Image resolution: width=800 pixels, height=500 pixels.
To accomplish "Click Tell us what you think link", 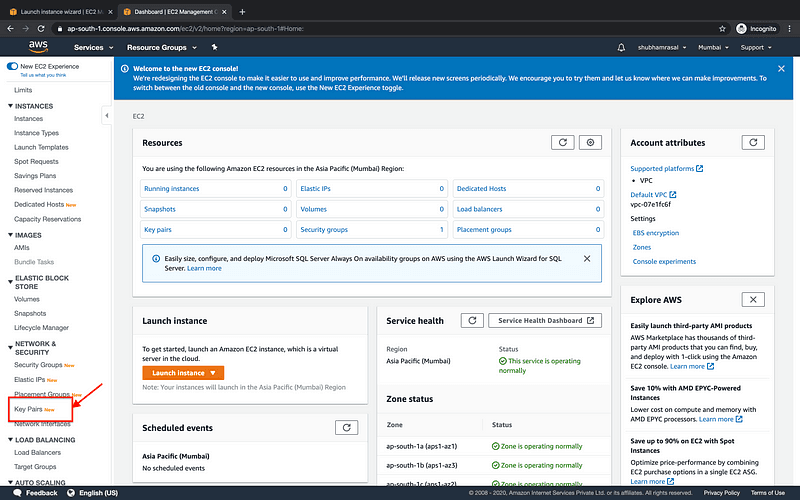I will 43,75.
